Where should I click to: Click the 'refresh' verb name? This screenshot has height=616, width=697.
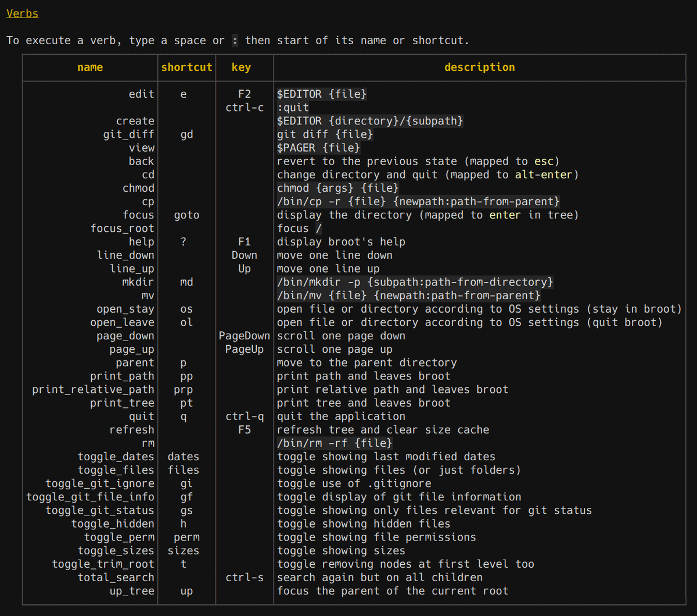click(x=132, y=429)
